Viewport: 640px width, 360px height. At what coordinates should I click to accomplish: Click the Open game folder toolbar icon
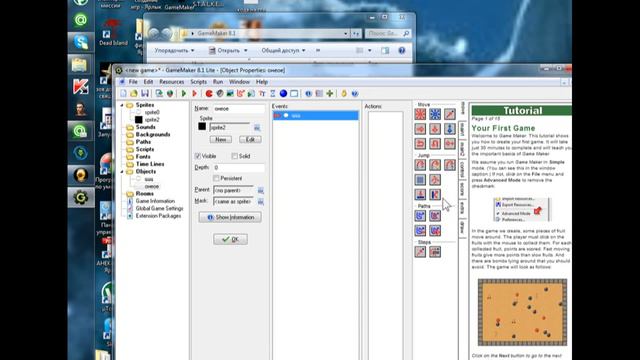pos(134,93)
